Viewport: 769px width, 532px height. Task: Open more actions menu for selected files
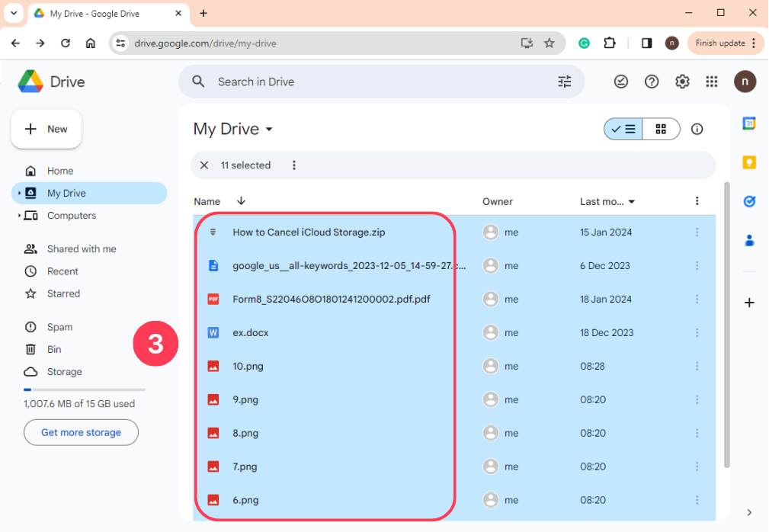point(294,165)
